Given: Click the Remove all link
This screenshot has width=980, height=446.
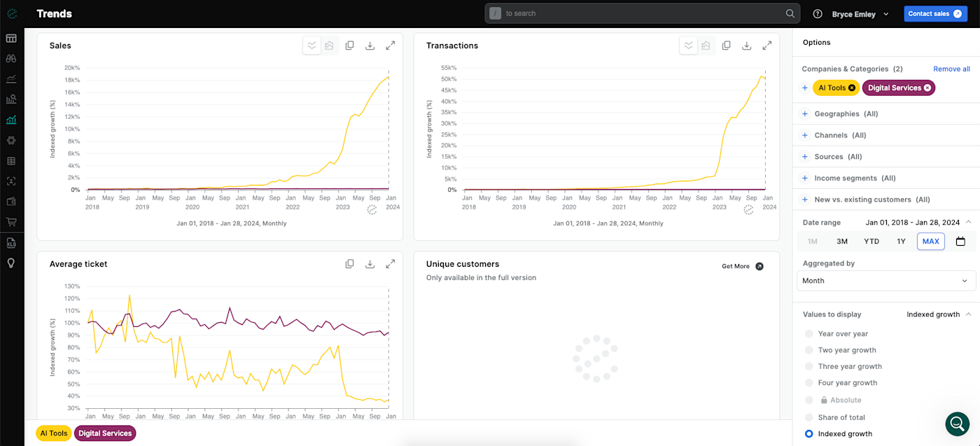Looking at the screenshot, I should coord(951,69).
